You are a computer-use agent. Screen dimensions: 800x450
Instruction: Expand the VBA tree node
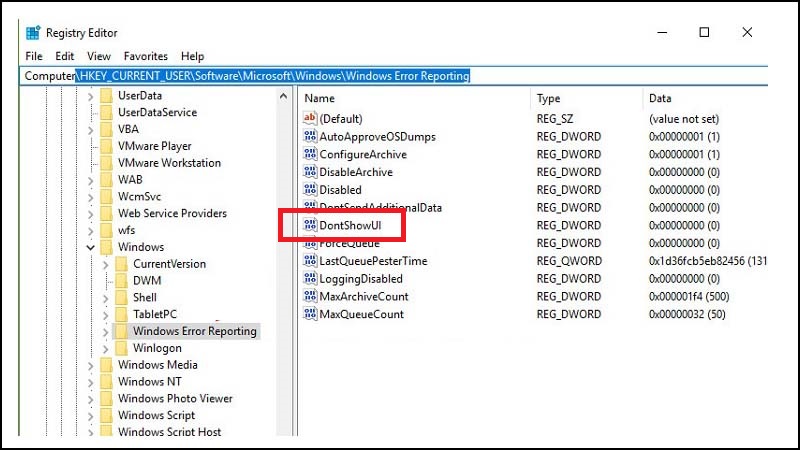(x=90, y=130)
